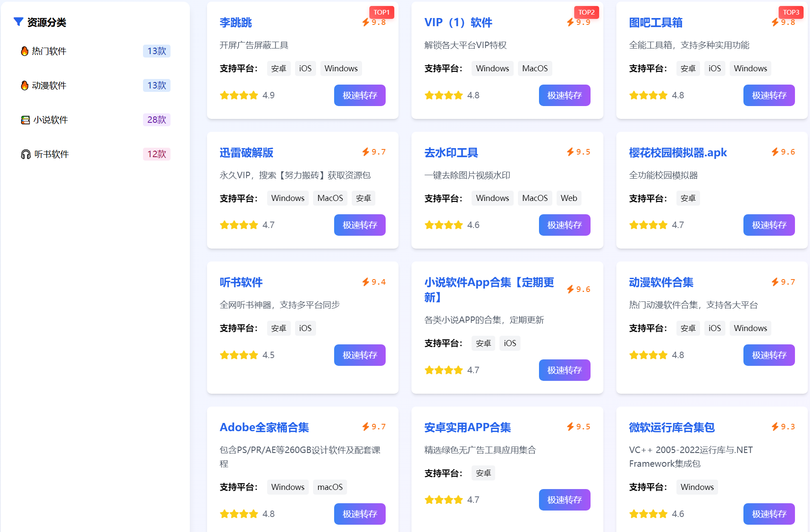
Task: Click the fire icon next to 热门软件
Action: click(24, 51)
